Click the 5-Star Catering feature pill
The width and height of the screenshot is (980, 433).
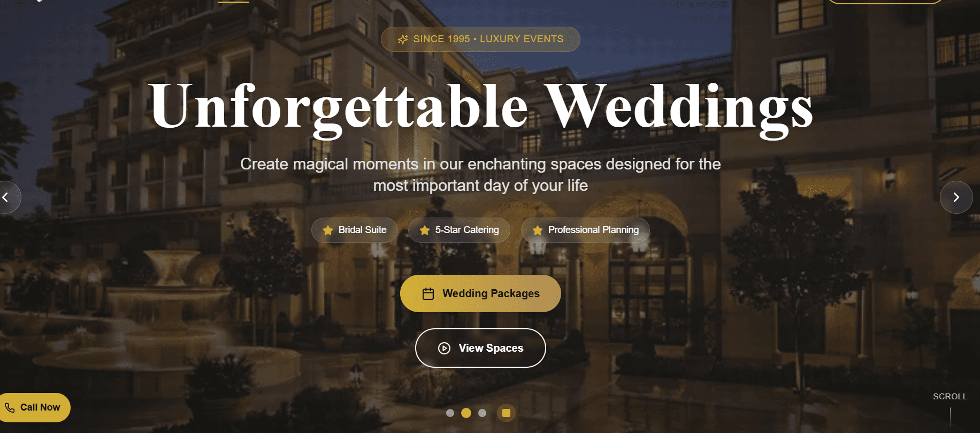tap(459, 230)
